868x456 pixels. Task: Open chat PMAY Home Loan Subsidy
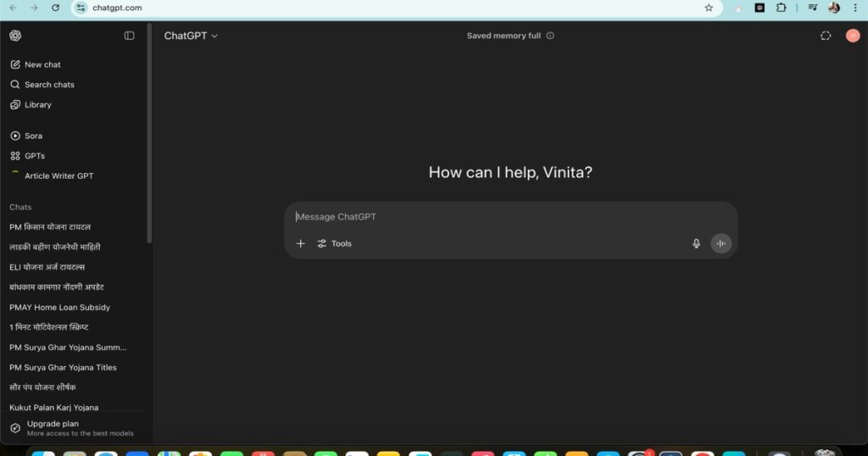[x=60, y=307]
